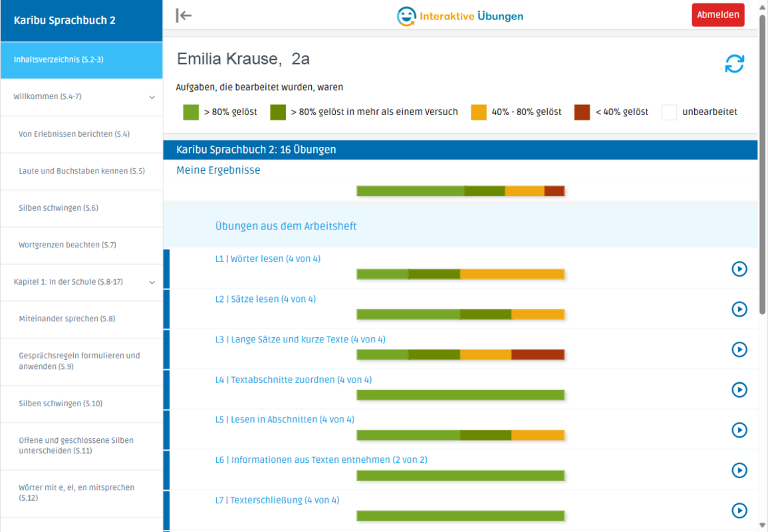Click the Karibu Sprachbuch 2 sidebar title
768x532 pixels.
[x=64, y=21]
